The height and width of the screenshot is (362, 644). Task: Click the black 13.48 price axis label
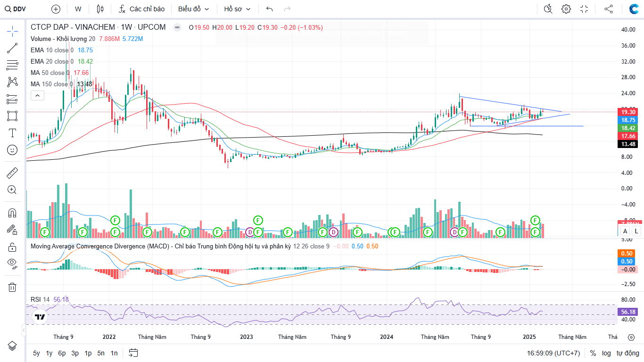[627, 144]
